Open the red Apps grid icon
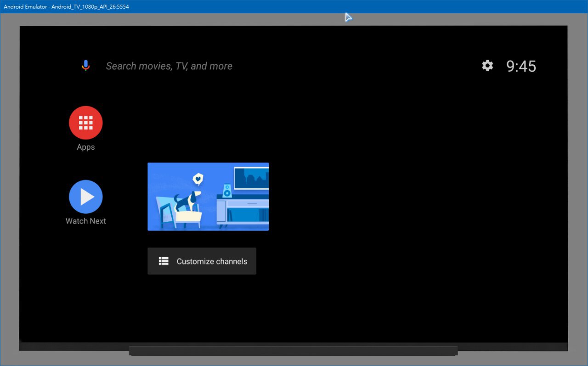This screenshot has height=366, width=588. click(x=86, y=123)
